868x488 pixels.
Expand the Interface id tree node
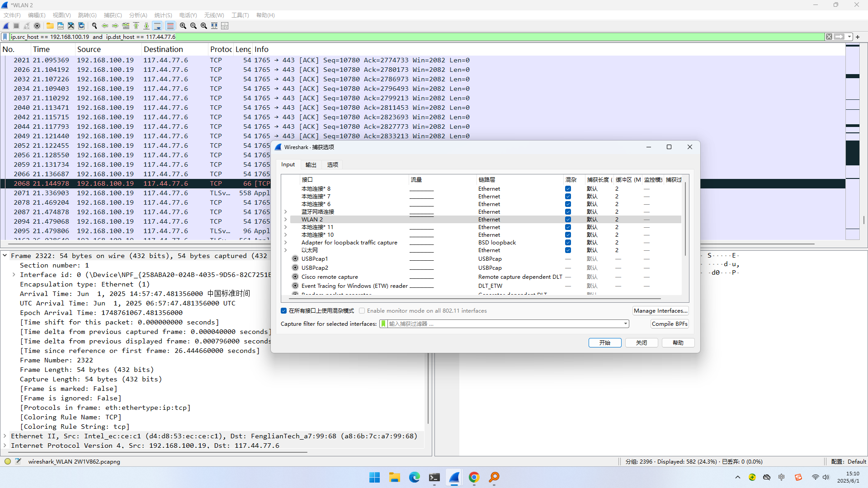point(14,275)
